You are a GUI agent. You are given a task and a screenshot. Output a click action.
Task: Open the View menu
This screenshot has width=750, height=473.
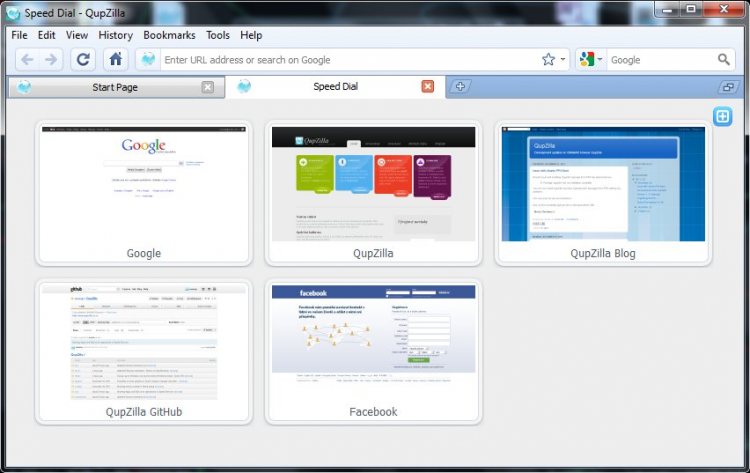point(77,35)
